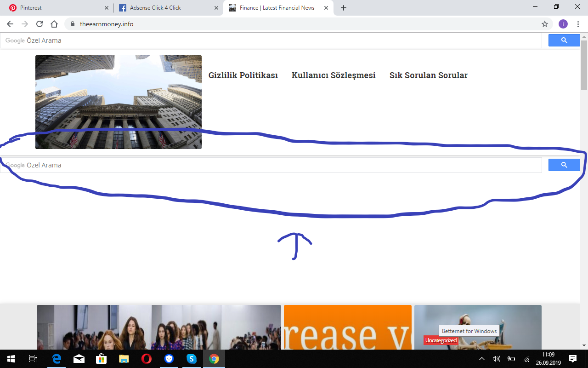This screenshot has height=368, width=588.
Task: Close the Pinterest tab
Action: [107, 8]
